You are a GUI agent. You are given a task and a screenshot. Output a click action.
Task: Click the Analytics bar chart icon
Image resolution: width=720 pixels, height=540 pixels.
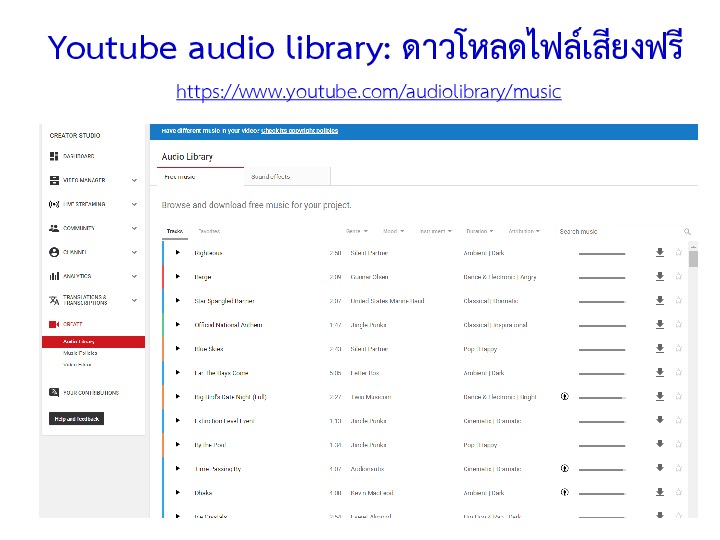point(54,276)
